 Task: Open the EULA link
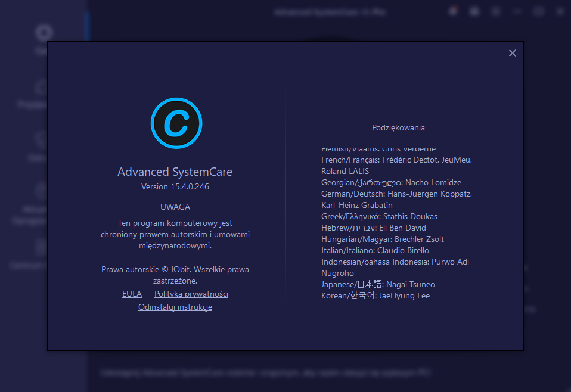132,294
